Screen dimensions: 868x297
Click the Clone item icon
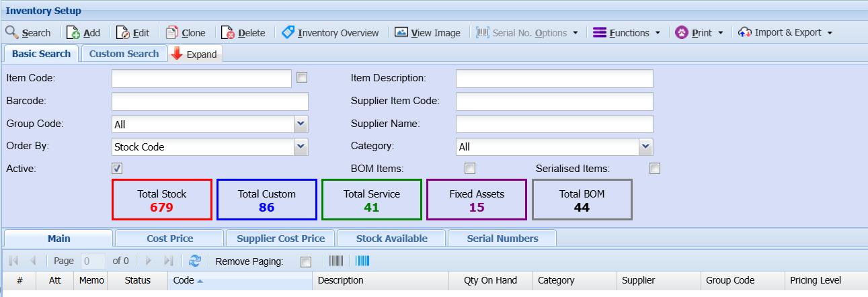[x=172, y=32]
